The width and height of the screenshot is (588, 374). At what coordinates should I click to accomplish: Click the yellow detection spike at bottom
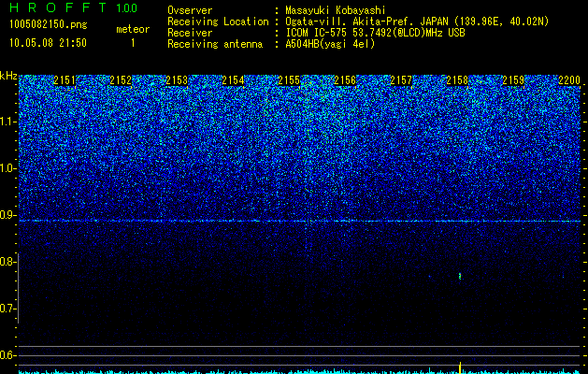460,367
